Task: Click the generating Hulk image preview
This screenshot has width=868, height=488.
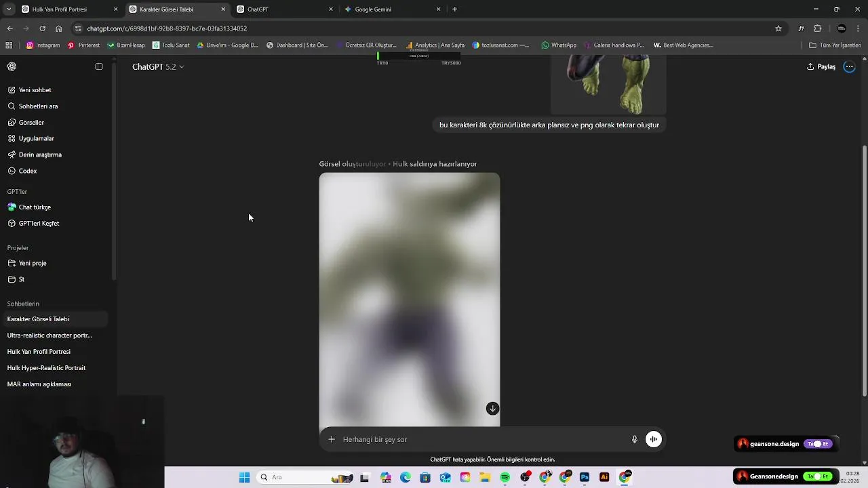Action: [410, 300]
